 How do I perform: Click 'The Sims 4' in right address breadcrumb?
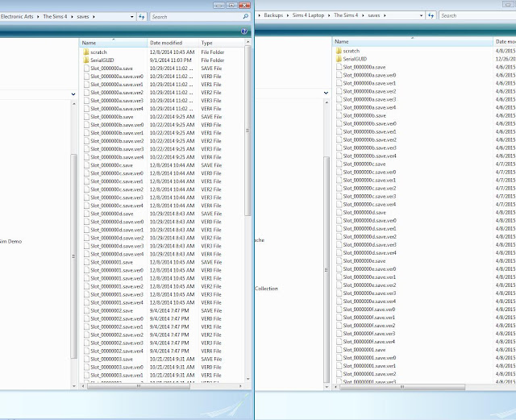(346, 15)
